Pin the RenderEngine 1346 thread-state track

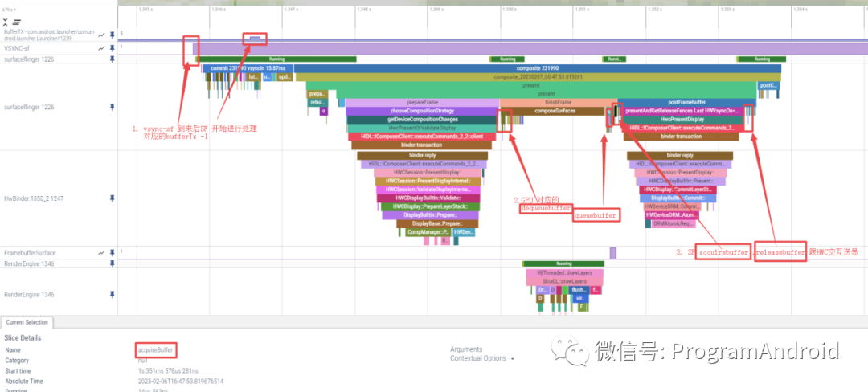[x=113, y=263]
